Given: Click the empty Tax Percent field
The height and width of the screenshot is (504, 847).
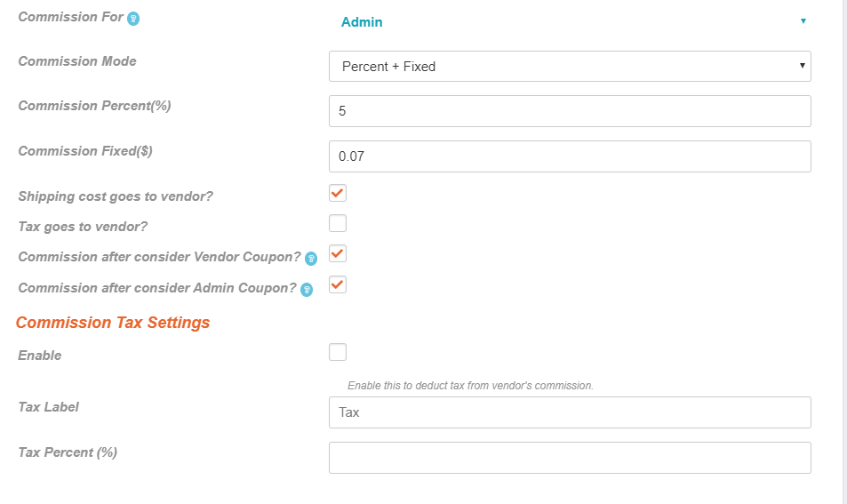Looking at the screenshot, I should (x=570, y=458).
